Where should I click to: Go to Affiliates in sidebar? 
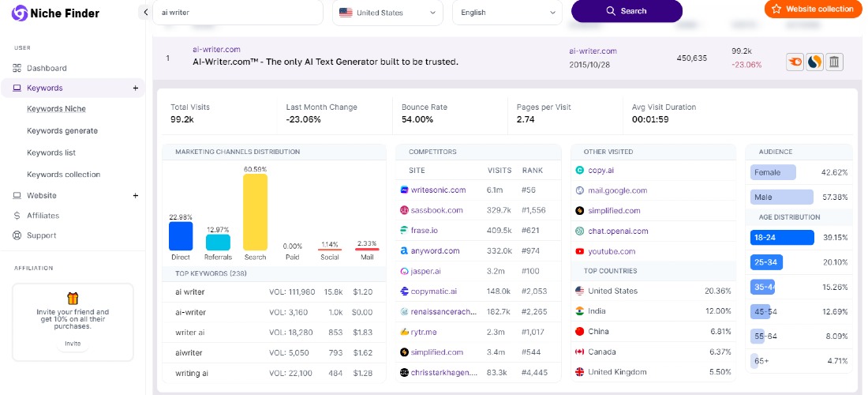tap(43, 216)
